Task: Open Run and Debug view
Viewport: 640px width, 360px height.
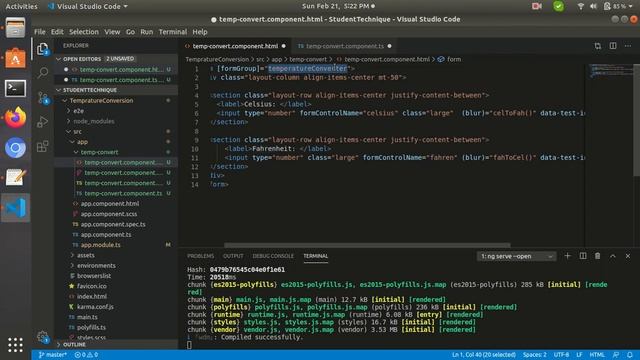Action: (42, 122)
